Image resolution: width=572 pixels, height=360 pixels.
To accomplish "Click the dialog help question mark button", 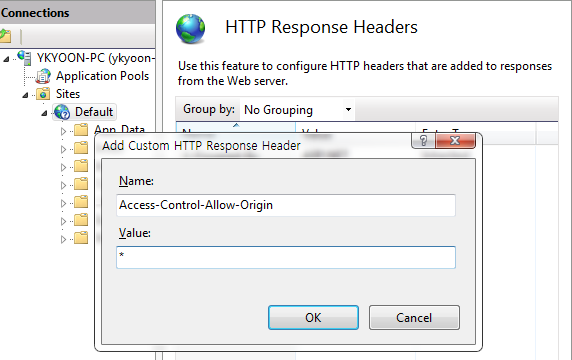I will tap(423, 140).
